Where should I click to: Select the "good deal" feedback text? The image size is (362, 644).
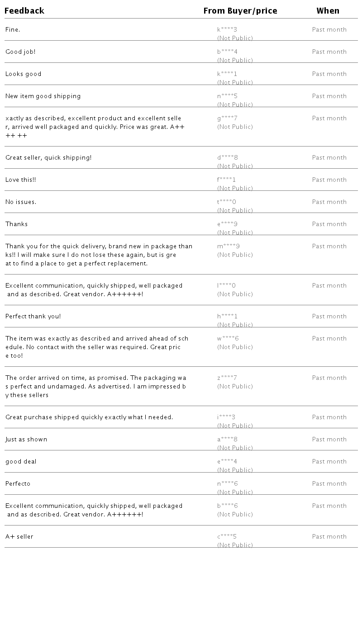pos(21,462)
